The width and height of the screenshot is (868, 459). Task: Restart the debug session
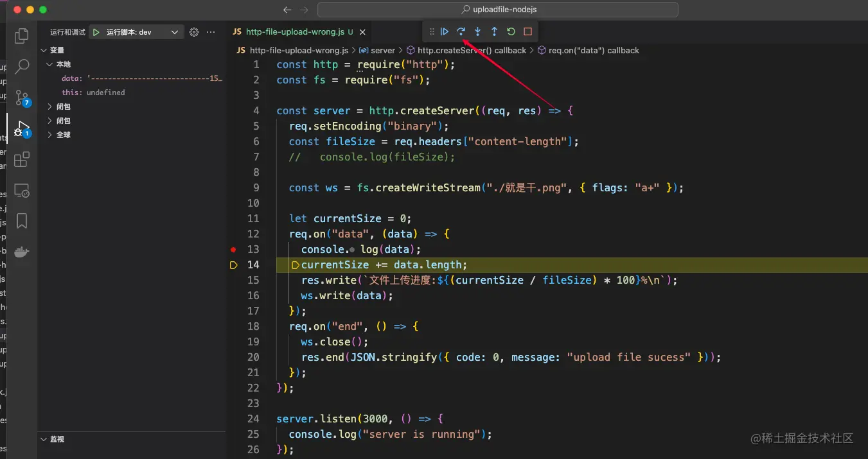click(511, 31)
